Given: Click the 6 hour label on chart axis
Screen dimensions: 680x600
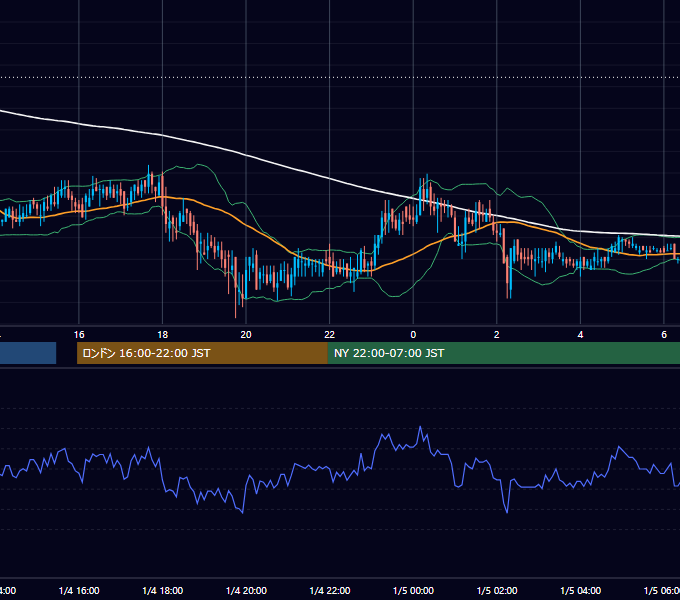Looking at the screenshot, I should pos(664,334).
